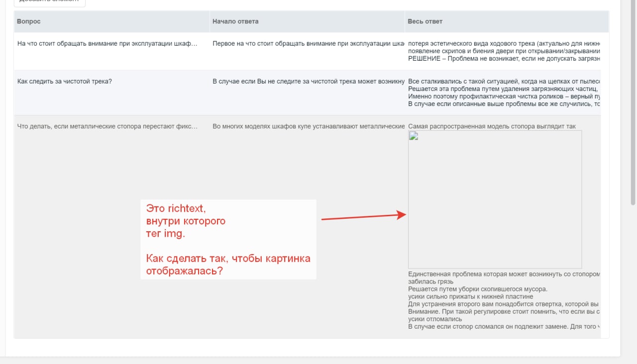Click line усики сильно прижаты к нижней пластине
The height and width of the screenshot is (364, 637).
470,296
